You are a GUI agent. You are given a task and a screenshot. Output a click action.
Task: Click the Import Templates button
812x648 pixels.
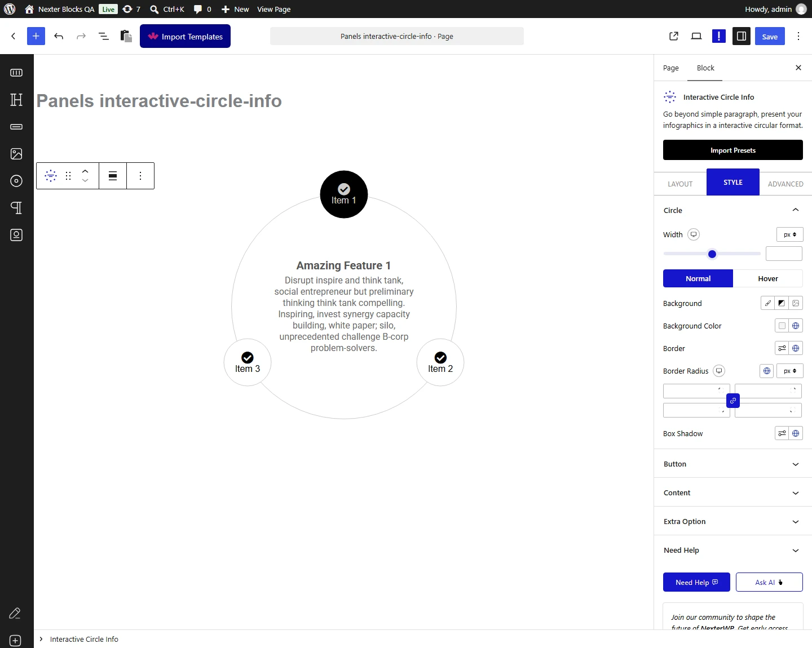pyautogui.click(x=185, y=36)
